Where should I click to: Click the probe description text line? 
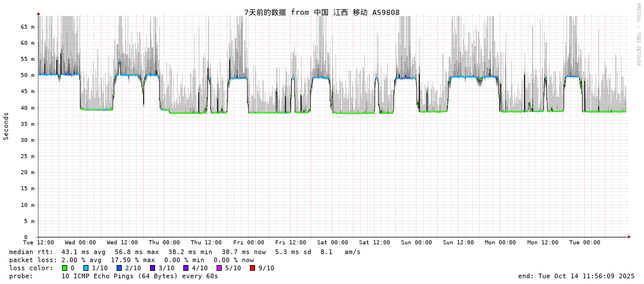point(114,276)
